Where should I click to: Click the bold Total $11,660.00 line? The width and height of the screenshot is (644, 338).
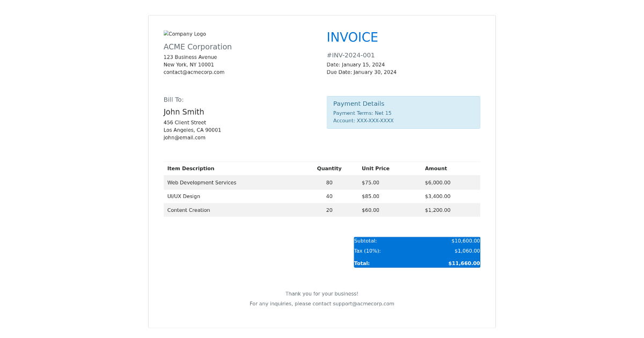(417, 263)
